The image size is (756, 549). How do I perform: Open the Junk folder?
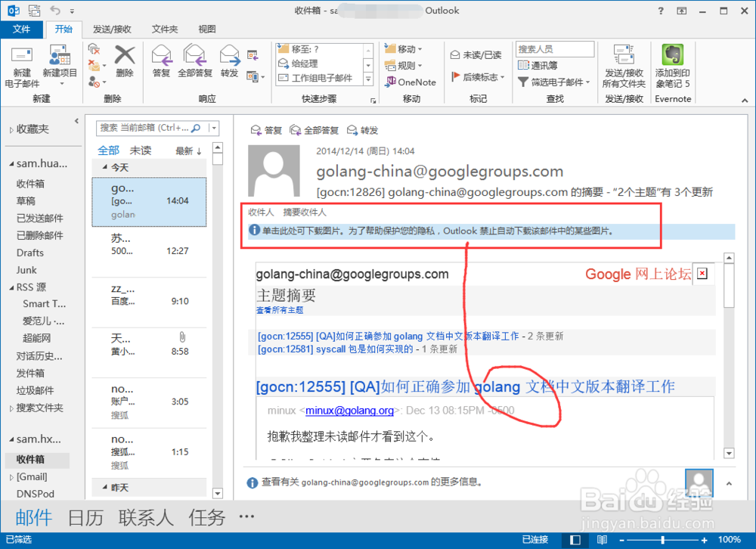26,270
